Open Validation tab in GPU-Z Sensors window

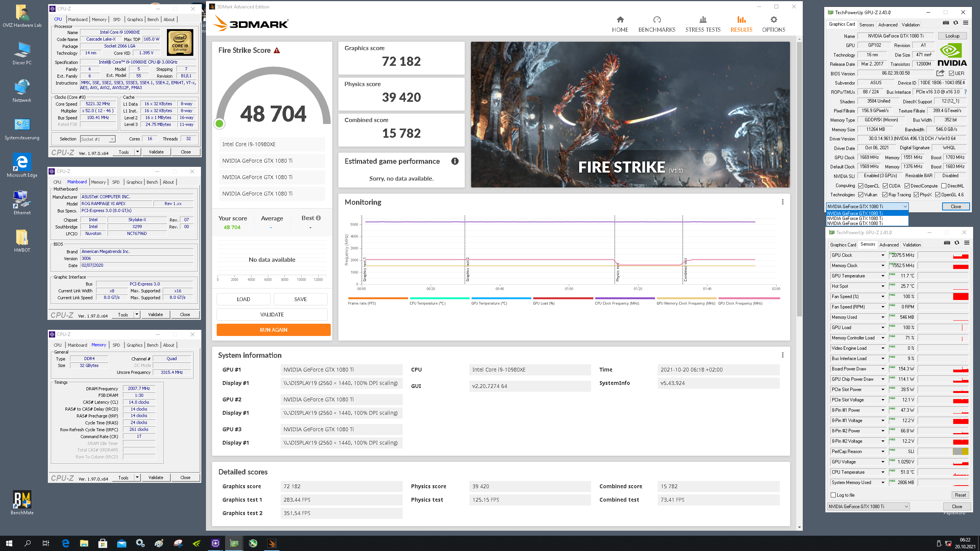[911, 245]
